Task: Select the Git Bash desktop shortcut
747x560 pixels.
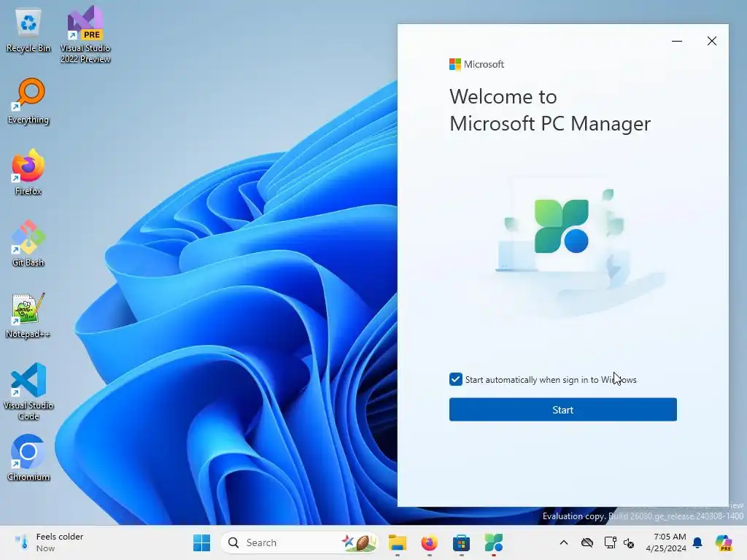Action: [28, 244]
